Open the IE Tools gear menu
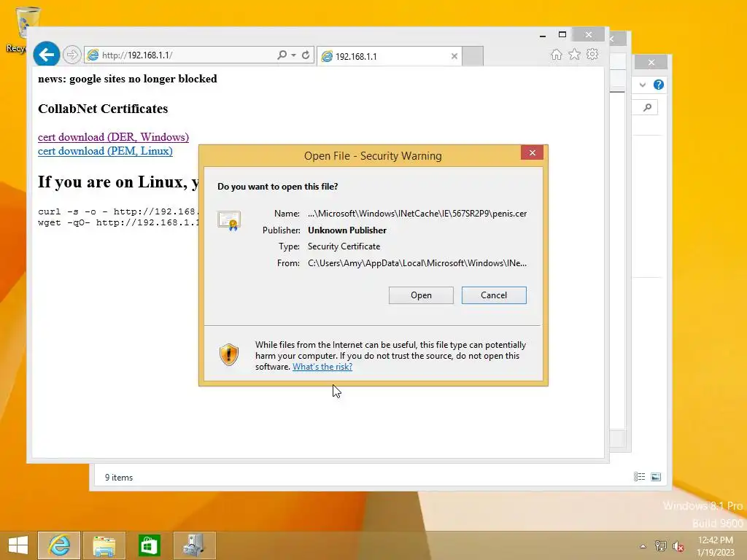The height and width of the screenshot is (560, 747). (x=592, y=54)
